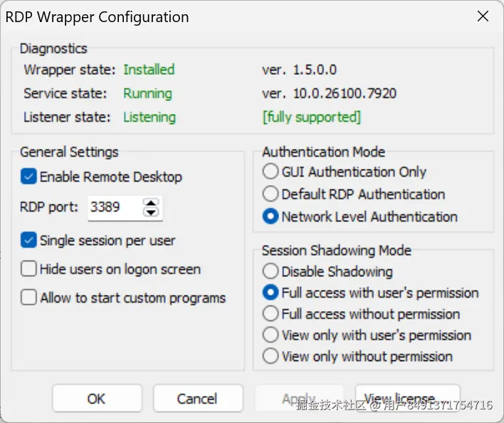Select View only without permission

pos(271,356)
